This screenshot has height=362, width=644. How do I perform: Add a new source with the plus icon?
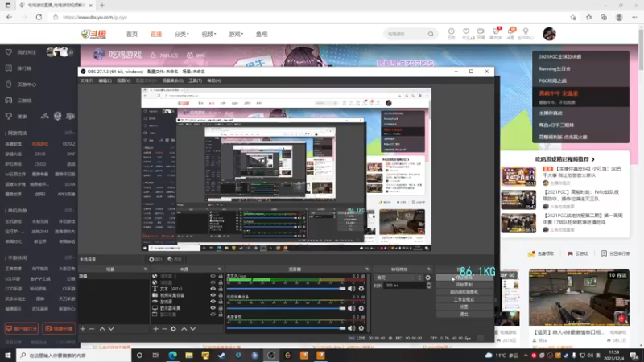pyautogui.click(x=155, y=329)
